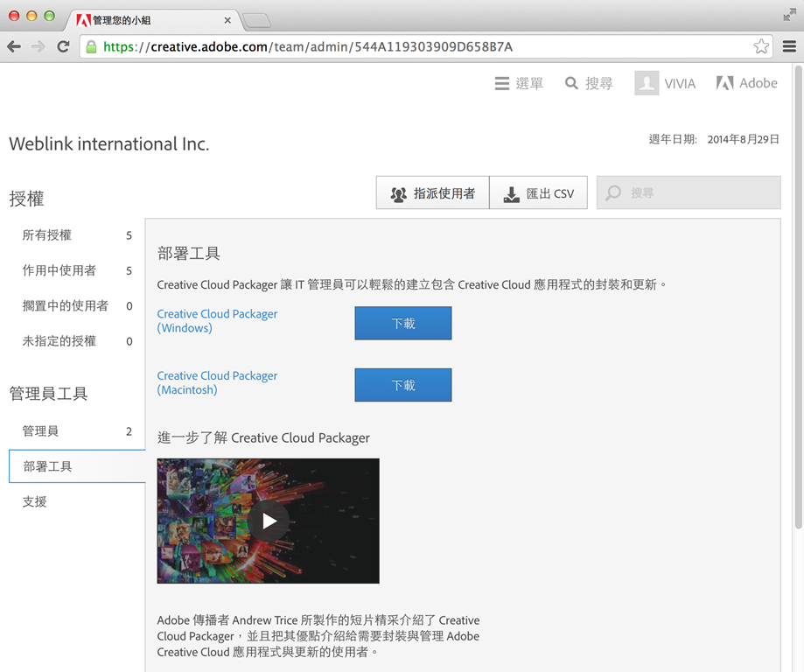The height and width of the screenshot is (672, 804).
Task: Open the Creative Cloud Packager (Windows) link
Action: (x=217, y=321)
